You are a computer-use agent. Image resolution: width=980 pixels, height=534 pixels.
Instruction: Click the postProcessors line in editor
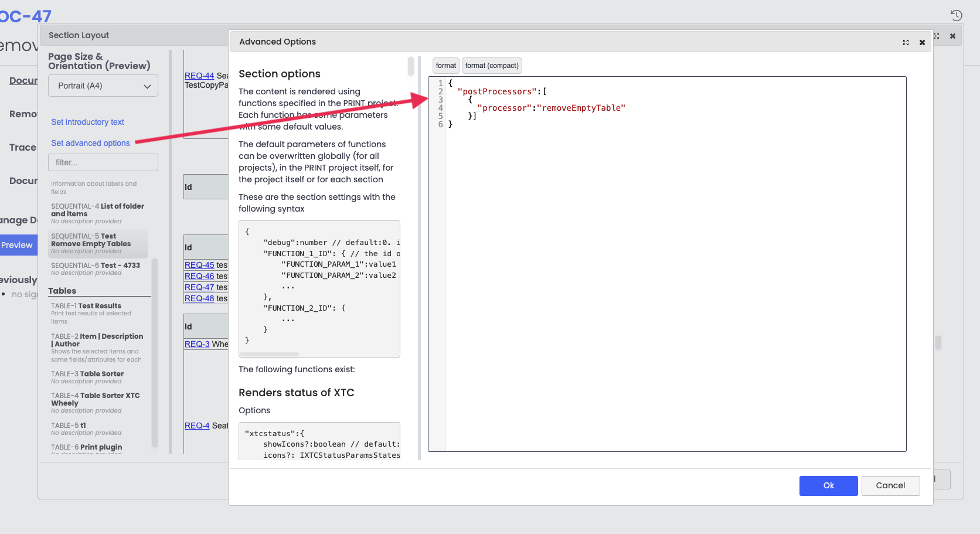(502, 91)
